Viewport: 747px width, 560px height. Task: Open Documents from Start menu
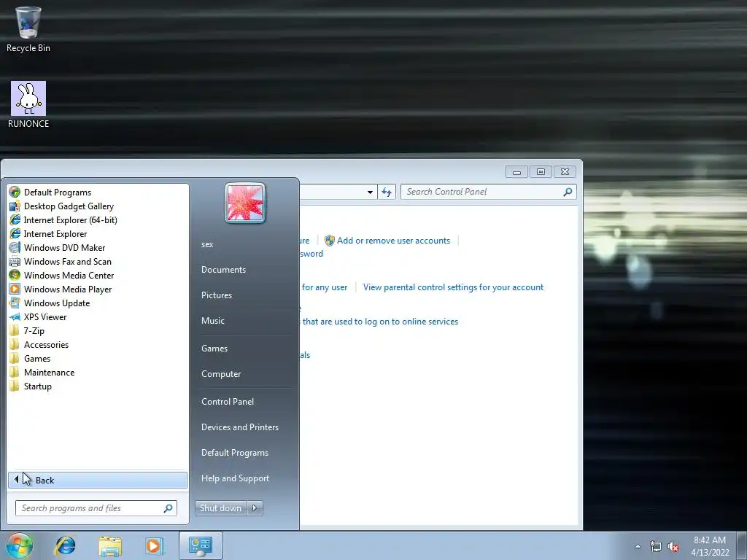tap(223, 270)
